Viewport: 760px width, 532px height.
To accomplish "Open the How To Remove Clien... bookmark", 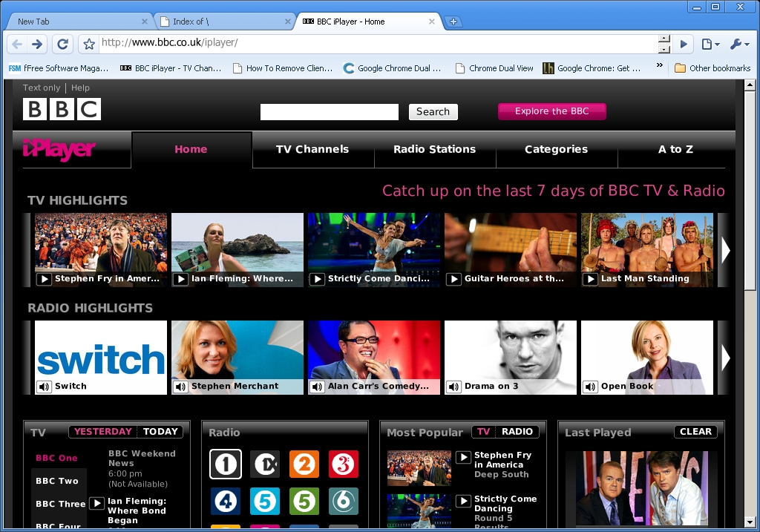I will click(283, 68).
